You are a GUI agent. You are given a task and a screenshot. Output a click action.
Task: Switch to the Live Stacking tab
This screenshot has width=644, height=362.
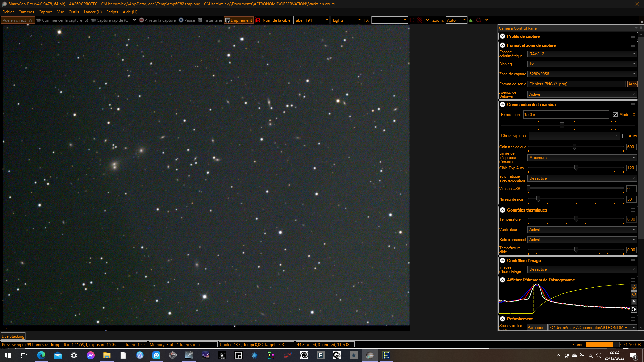[x=13, y=336]
